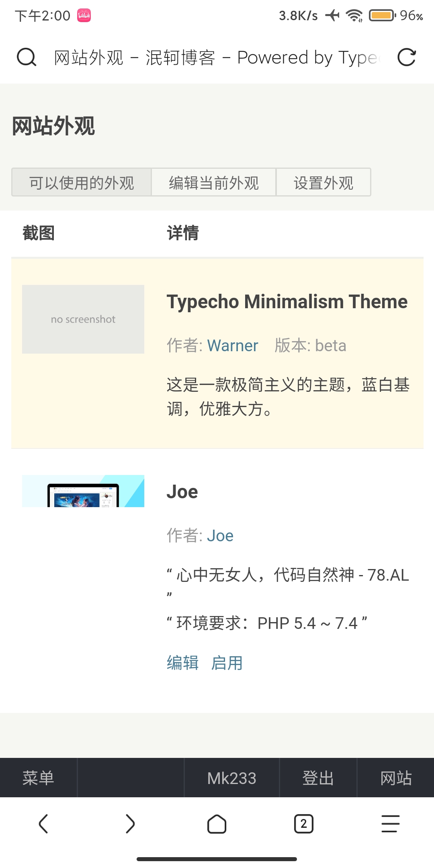This screenshot has width=434, height=868.
Task: Open author link Warner
Action: pos(232,346)
